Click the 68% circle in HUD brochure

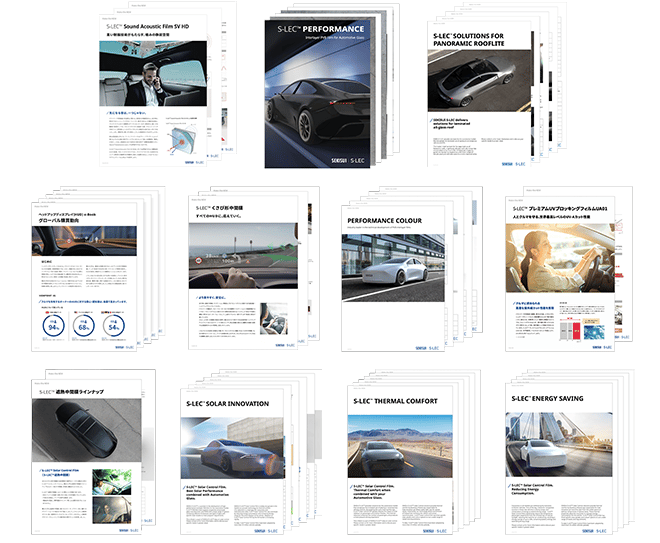coord(83,326)
